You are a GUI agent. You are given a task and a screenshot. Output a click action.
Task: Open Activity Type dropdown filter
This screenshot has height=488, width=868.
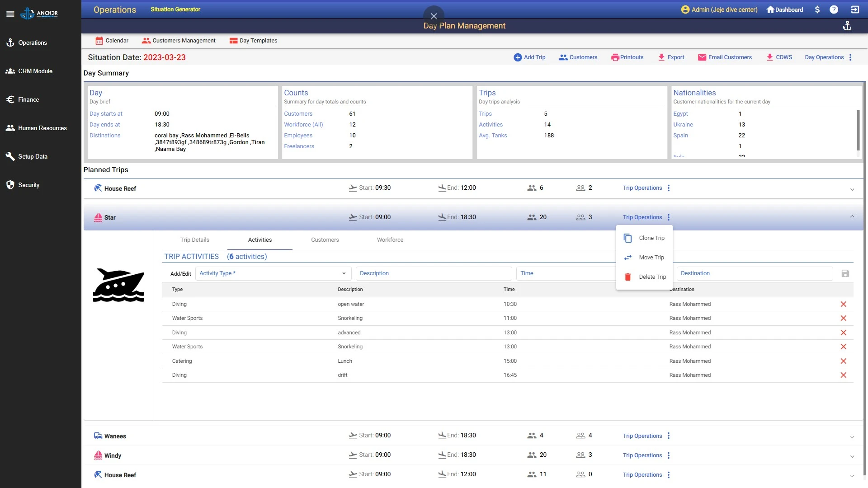pos(344,273)
